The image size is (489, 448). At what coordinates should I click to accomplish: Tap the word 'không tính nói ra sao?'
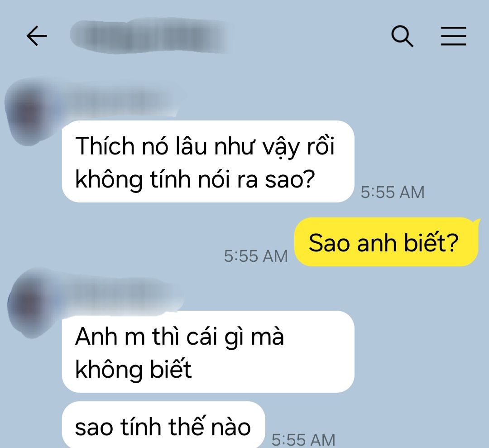[x=195, y=179]
